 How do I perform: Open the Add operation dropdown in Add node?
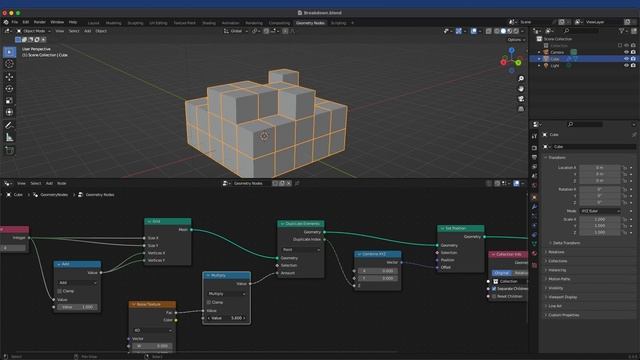(x=78, y=282)
